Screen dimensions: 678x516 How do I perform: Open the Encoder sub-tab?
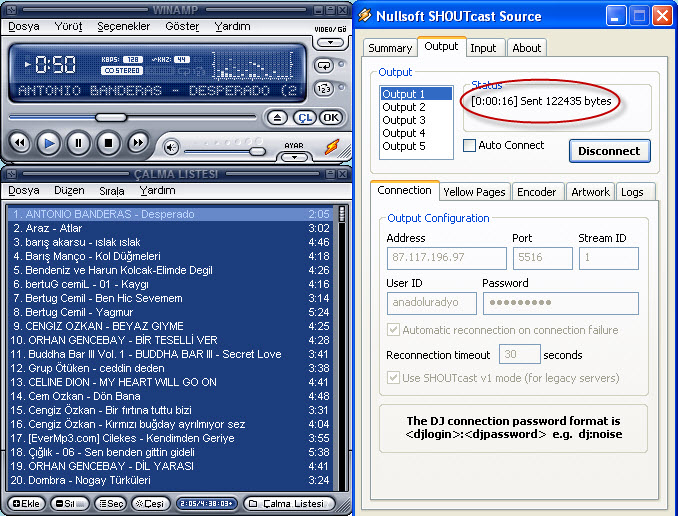coord(537,192)
